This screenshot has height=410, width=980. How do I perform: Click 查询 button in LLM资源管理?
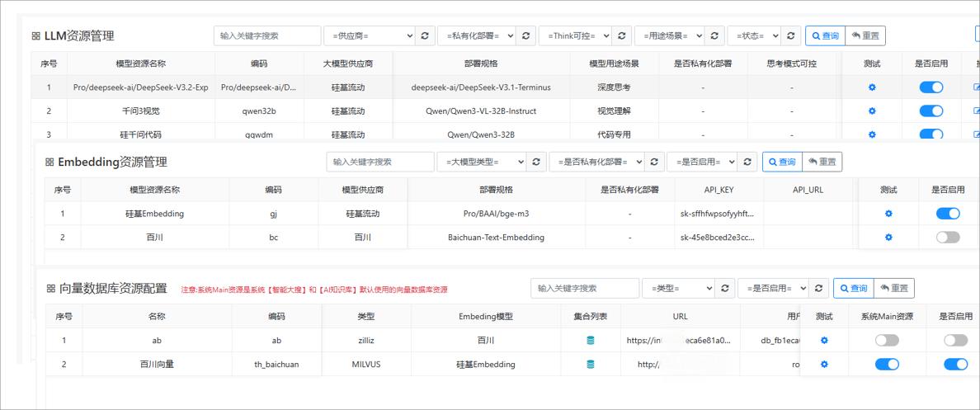[825, 35]
